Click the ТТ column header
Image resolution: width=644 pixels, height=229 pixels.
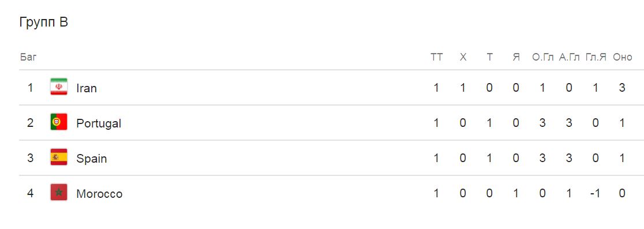[437, 57]
